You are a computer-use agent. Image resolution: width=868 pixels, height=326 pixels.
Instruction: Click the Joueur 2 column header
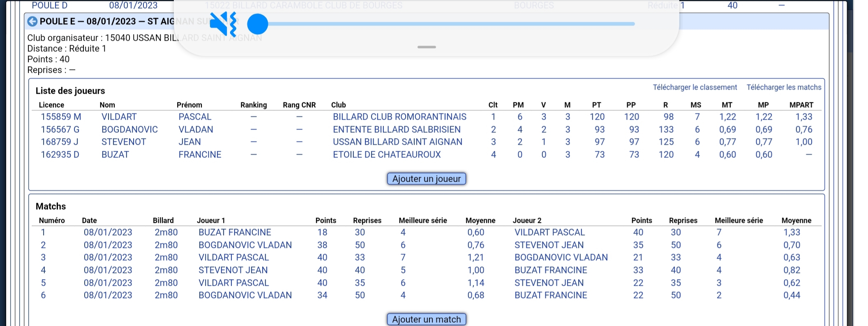[527, 220]
